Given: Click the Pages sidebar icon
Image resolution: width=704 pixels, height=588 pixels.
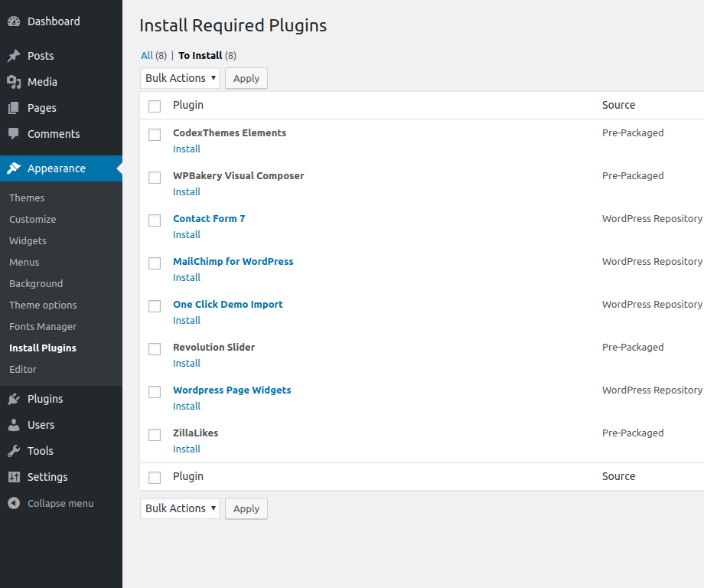Looking at the screenshot, I should 14,107.
